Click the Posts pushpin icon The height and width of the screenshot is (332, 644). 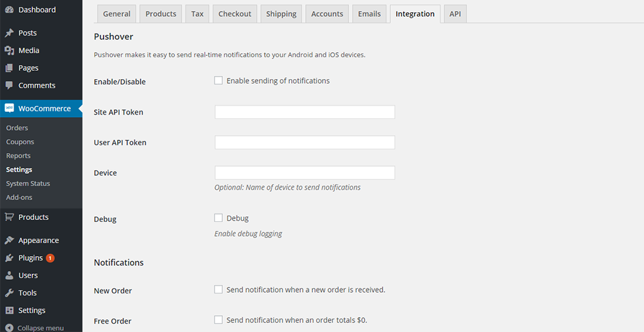coord(9,33)
